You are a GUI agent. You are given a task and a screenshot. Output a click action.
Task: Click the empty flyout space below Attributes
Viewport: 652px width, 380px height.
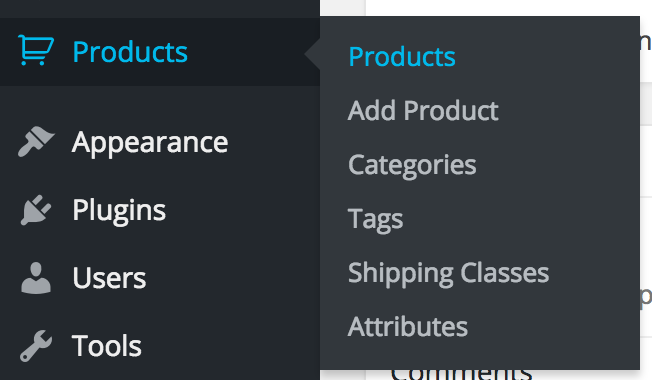480,354
